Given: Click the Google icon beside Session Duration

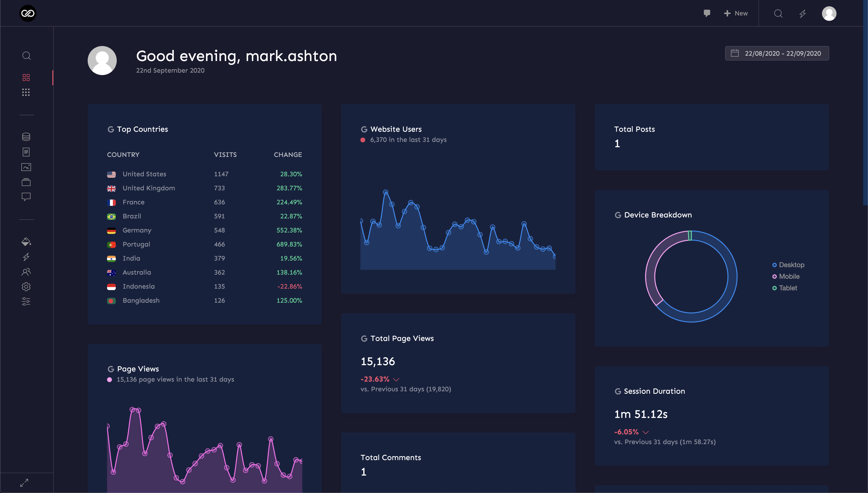Looking at the screenshot, I should 618,391.
